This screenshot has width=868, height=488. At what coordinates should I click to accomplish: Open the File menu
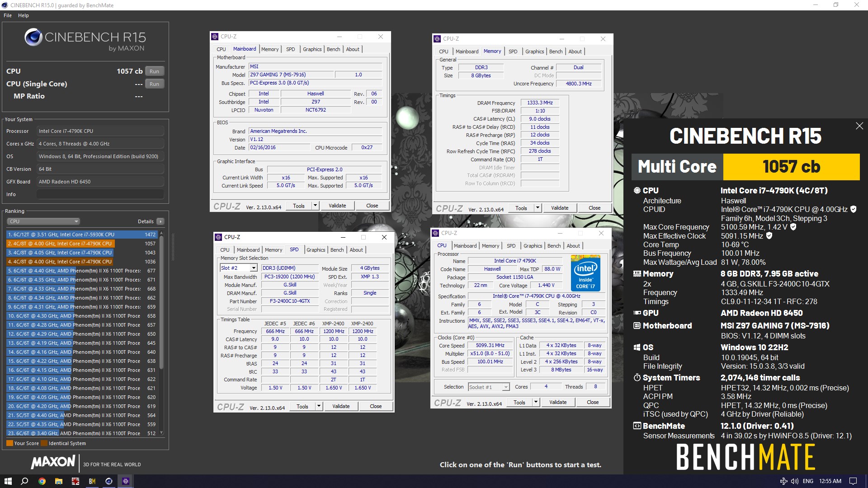pos(8,15)
